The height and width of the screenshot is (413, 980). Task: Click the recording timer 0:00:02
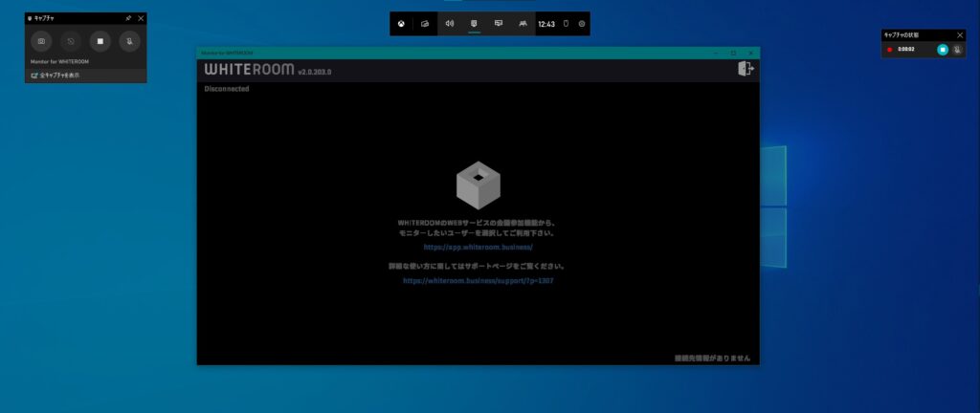pyautogui.click(x=906, y=50)
